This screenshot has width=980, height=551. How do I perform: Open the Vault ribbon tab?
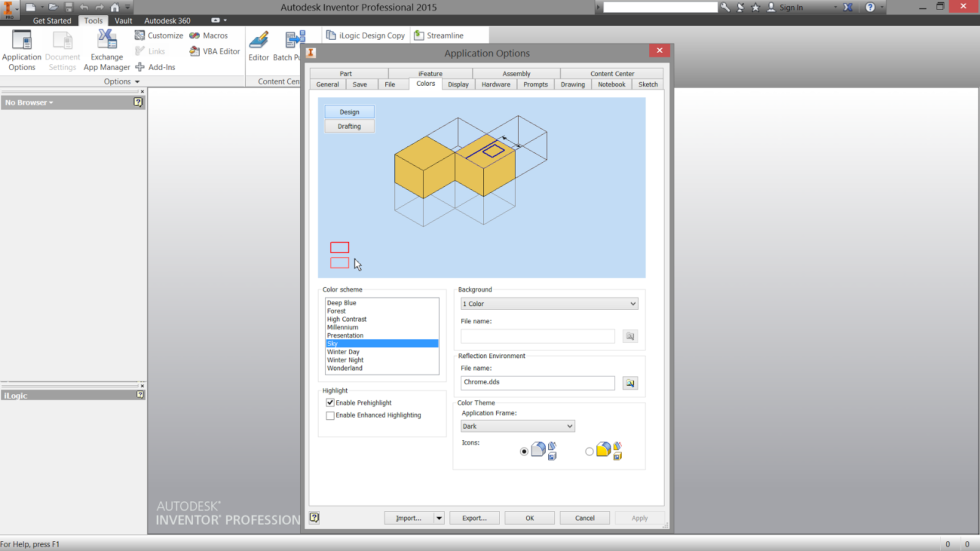[123, 20]
